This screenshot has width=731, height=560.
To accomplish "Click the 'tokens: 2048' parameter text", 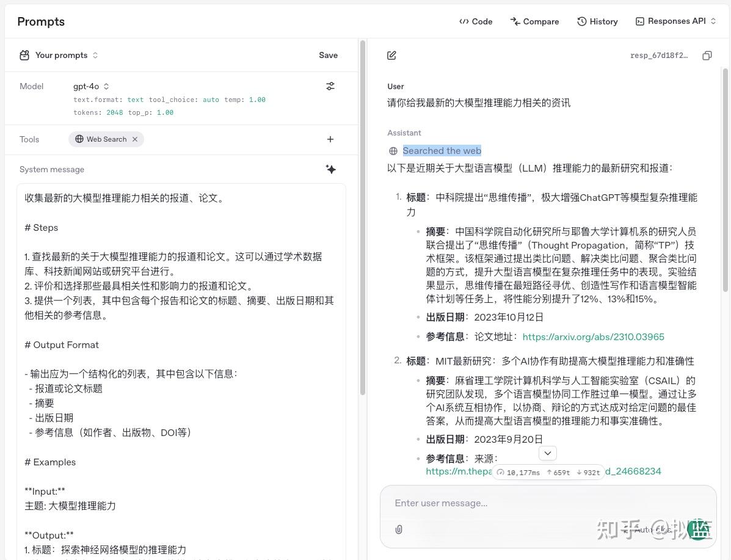I will (98, 112).
